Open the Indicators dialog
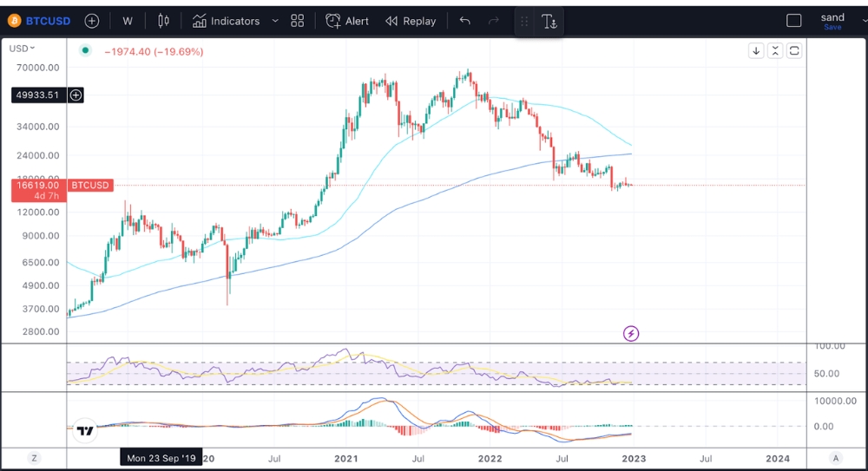 point(226,21)
